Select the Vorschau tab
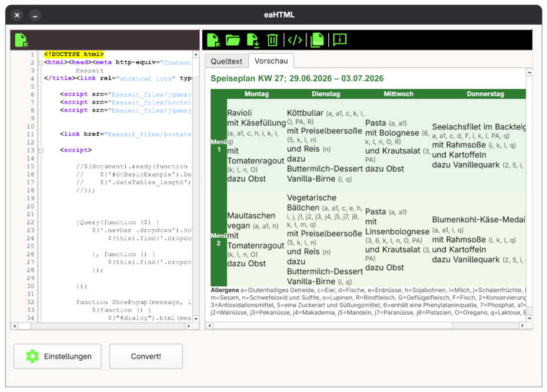Screen dimensions: 547x392 click(x=271, y=61)
